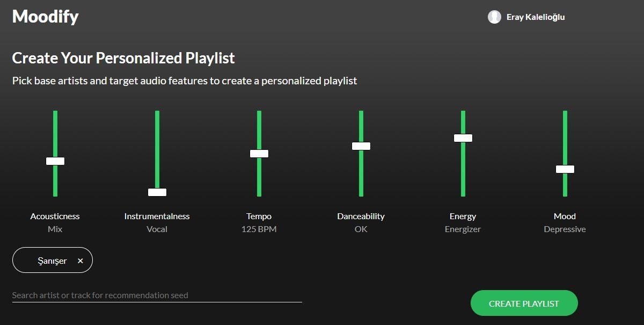The height and width of the screenshot is (325, 644).
Task: Adjust the Mood slider handle
Action: point(565,169)
